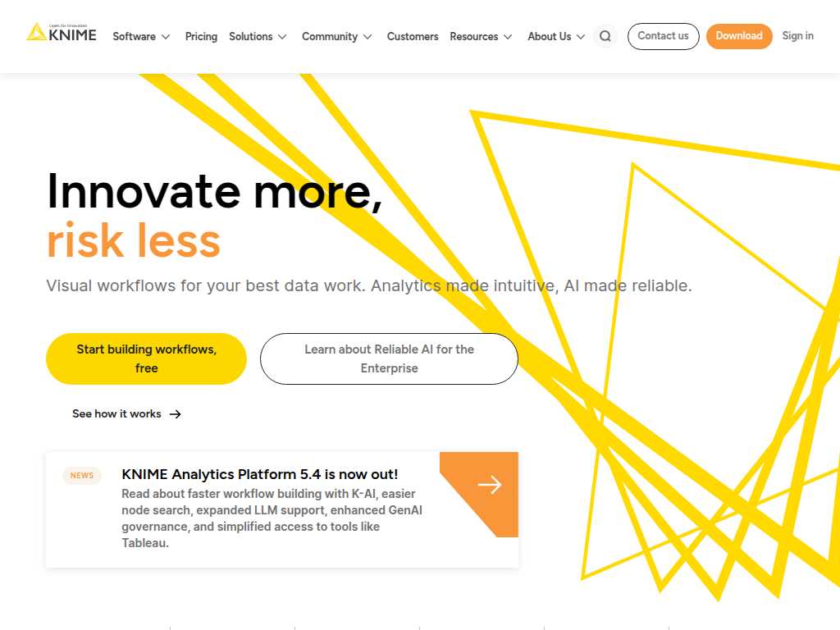Open the search magnifier icon
The width and height of the screenshot is (840, 630).
(605, 36)
